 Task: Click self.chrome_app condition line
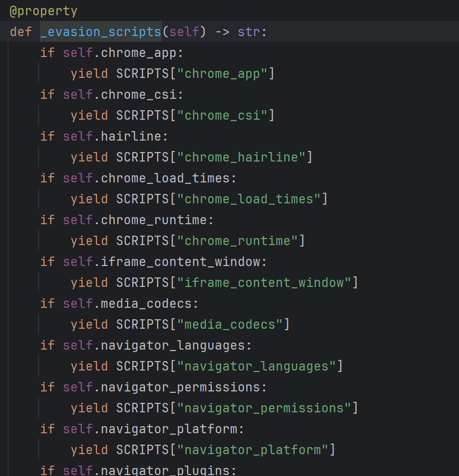112,53
